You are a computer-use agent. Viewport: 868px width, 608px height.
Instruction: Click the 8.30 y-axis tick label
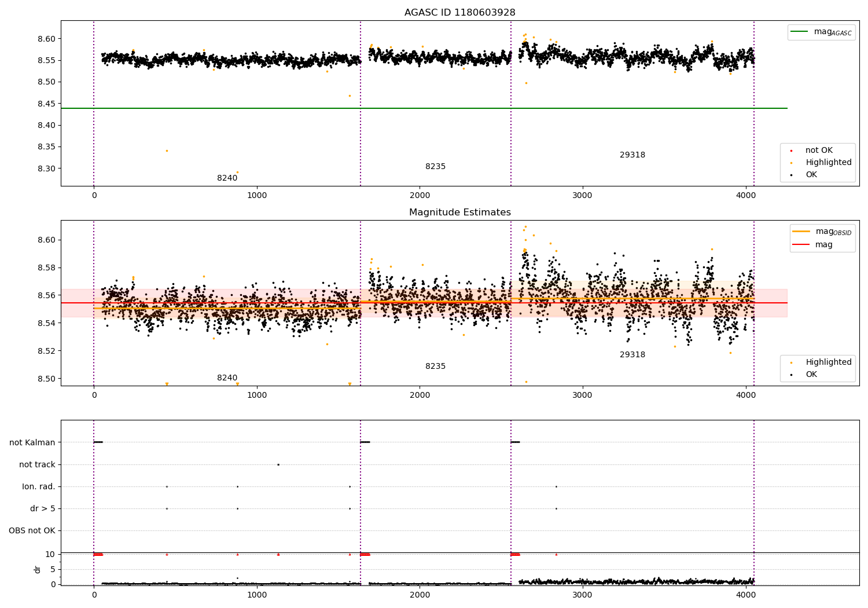pyautogui.click(x=46, y=169)
